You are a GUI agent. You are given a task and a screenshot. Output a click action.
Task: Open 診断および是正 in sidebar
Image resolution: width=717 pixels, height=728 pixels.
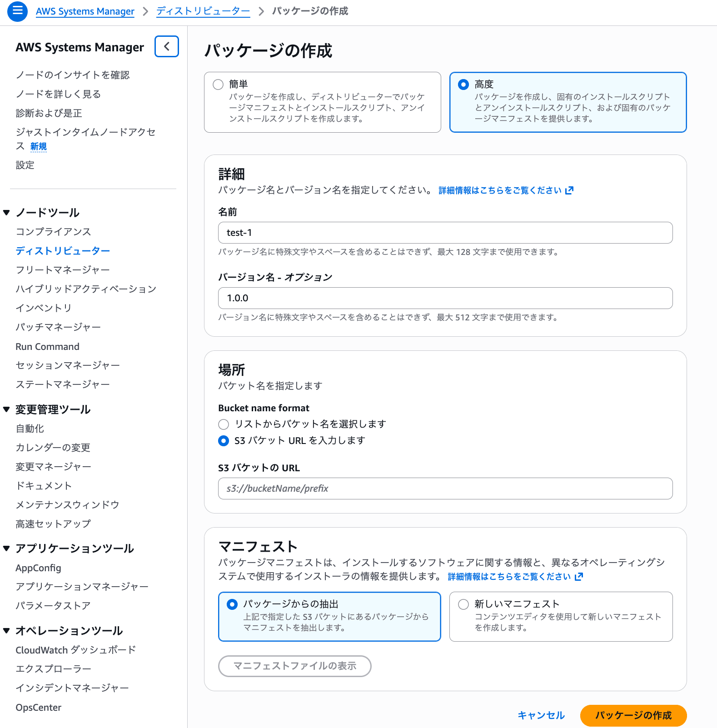click(x=49, y=113)
